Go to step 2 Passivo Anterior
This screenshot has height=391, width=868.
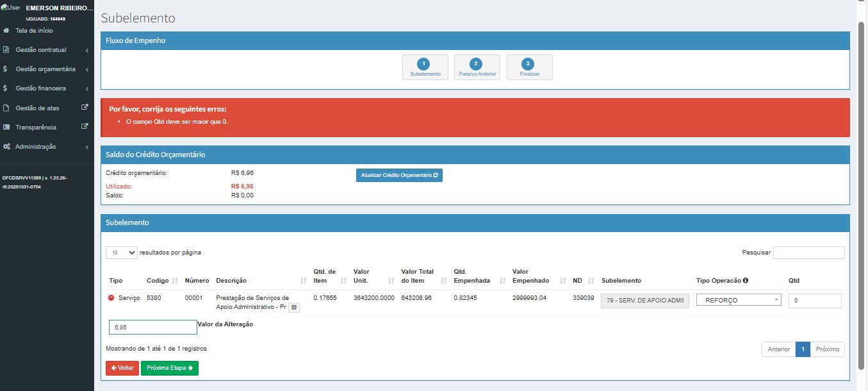[477, 67]
